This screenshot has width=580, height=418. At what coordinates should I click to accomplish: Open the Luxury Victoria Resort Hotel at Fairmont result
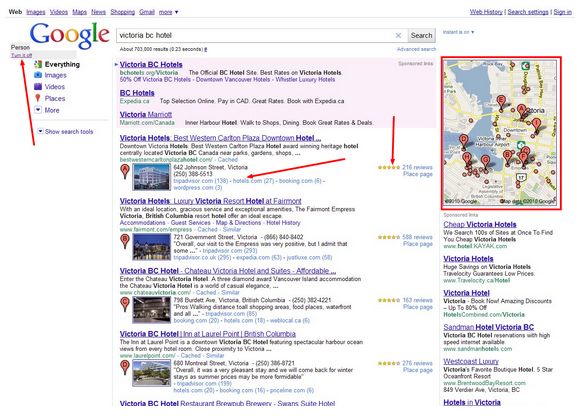click(210, 201)
